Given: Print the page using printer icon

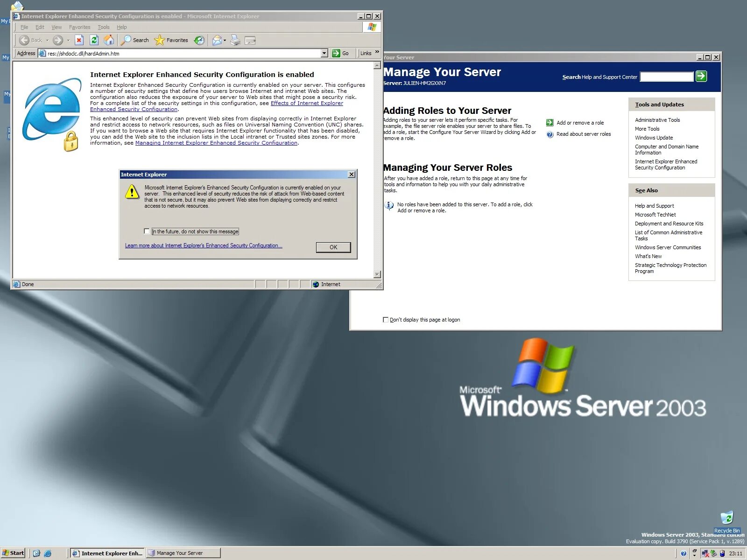Looking at the screenshot, I should point(235,40).
